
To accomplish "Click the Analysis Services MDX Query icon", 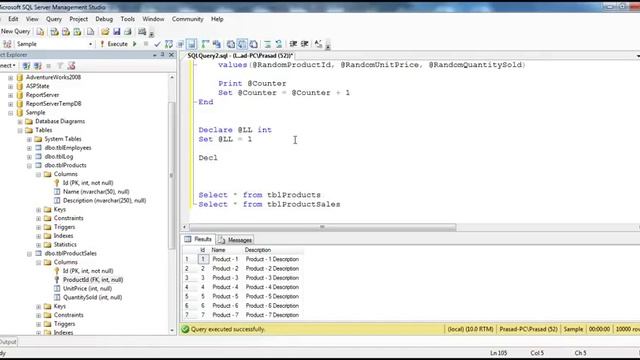I will (54, 32).
